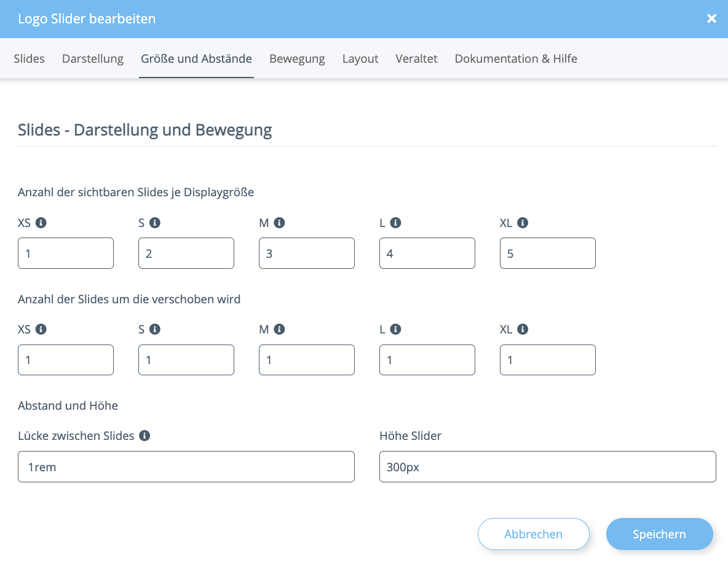Focus the XL shifted slides field
The image size is (728, 566).
(x=548, y=360)
